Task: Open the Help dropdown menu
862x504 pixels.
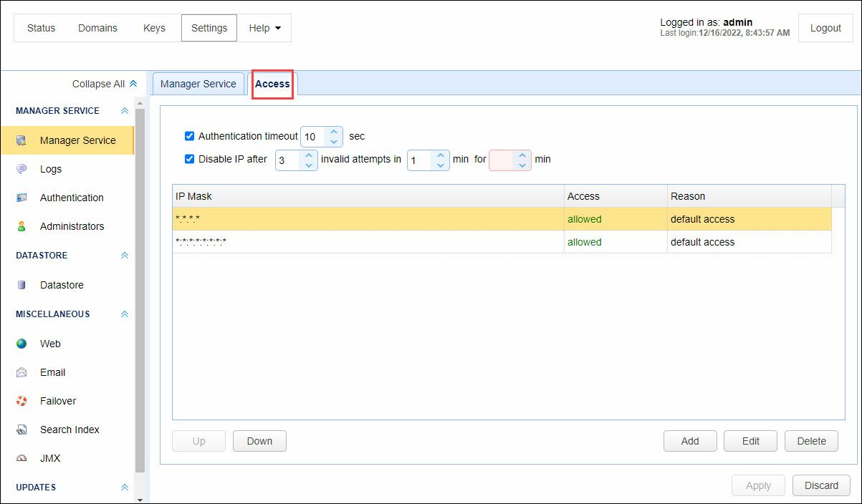Action: [264, 28]
